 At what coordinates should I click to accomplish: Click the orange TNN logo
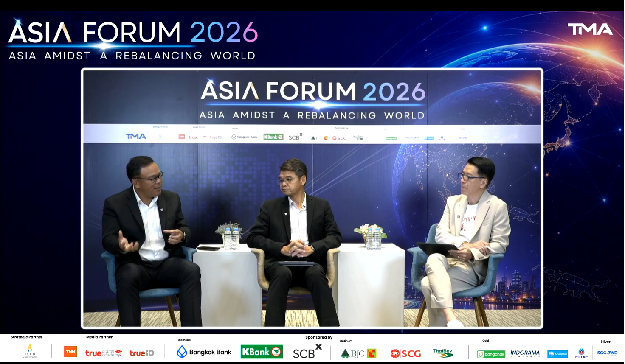tap(70, 352)
